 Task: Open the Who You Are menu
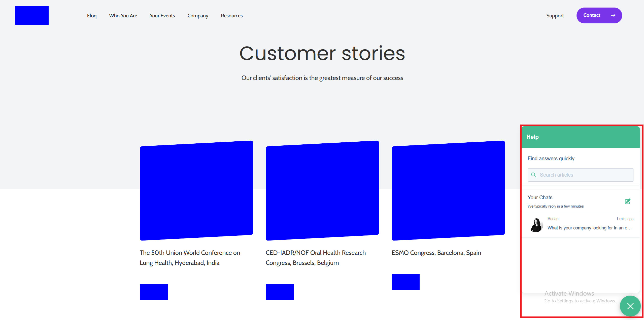click(x=123, y=16)
